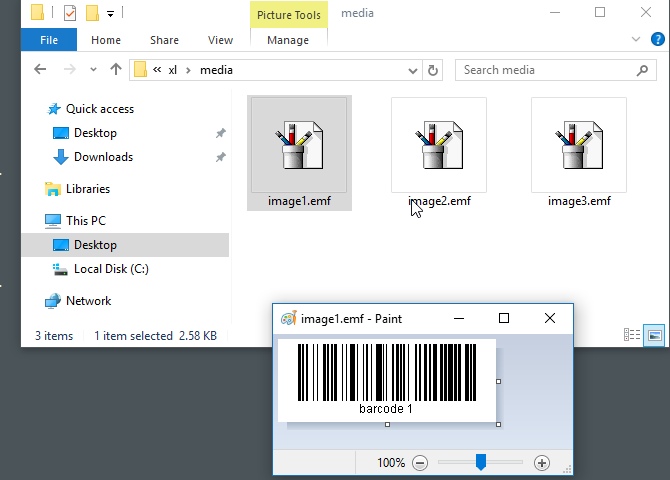Click the image3.emf filename label

point(579,201)
